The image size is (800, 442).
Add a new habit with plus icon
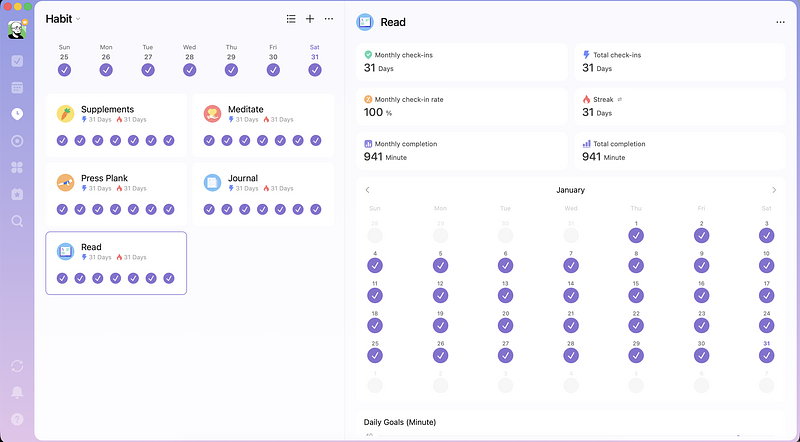tap(310, 19)
